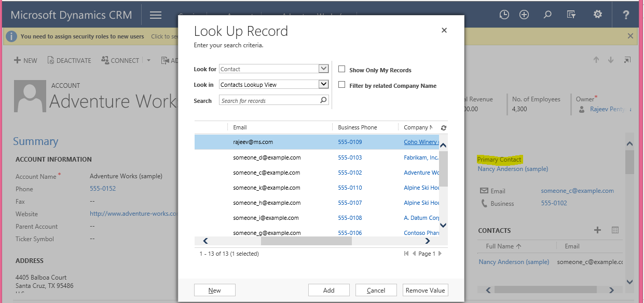
Task: Click the quick create plus icon
Action: [524, 15]
